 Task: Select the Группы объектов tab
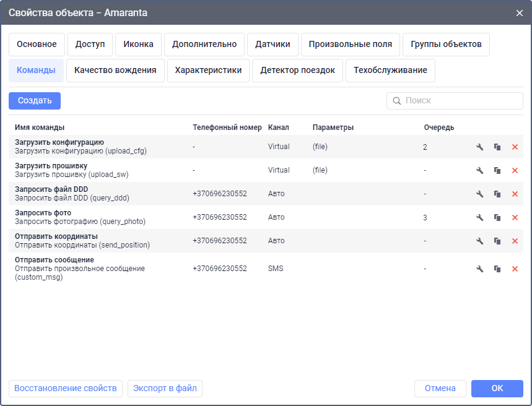[446, 45]
